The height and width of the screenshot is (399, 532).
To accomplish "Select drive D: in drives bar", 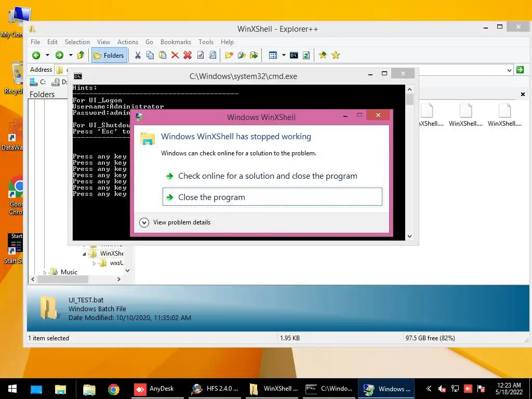I will [59, 82].
